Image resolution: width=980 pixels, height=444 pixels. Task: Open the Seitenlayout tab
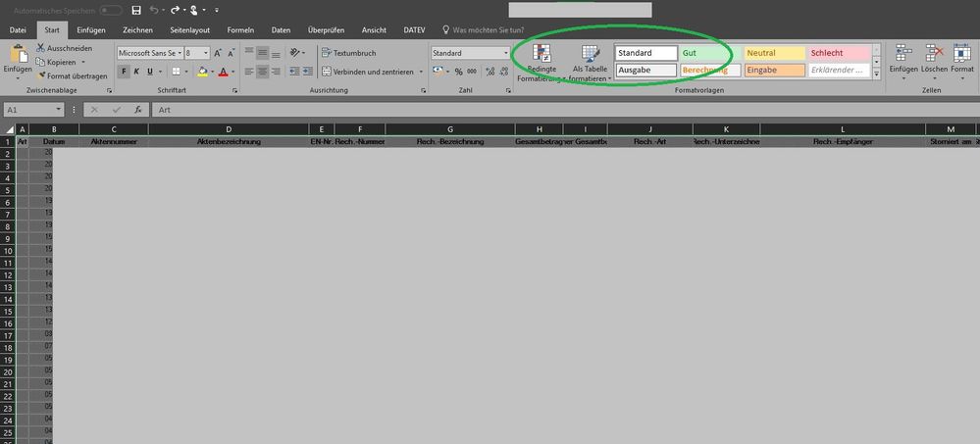click(x=189, y=30)
